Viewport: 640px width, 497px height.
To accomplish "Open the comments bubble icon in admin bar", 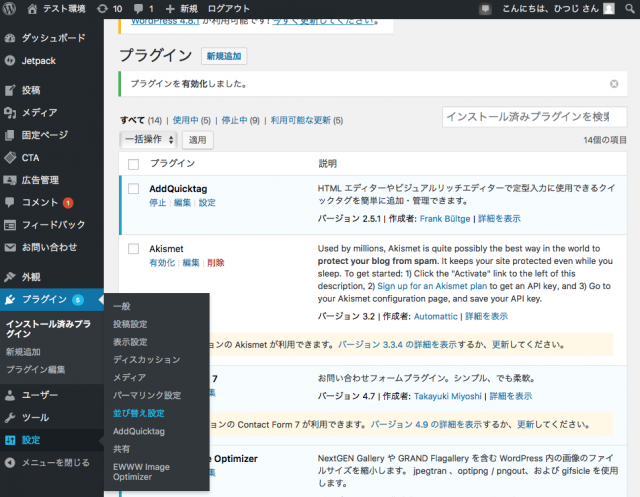I will [x=139, y=9].
